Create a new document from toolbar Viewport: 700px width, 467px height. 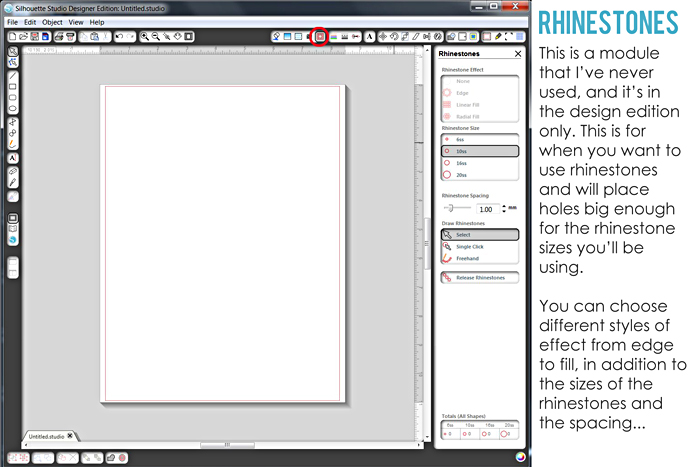[x=12, y=37]
